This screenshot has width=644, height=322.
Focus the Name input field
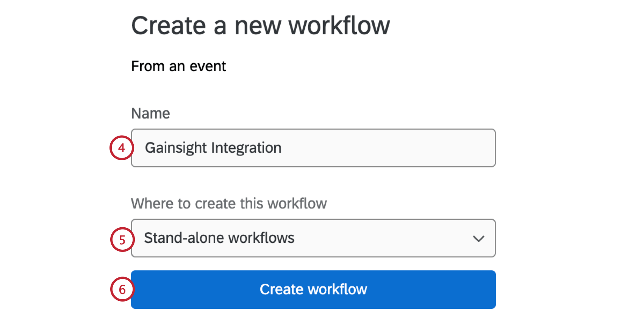313,148
